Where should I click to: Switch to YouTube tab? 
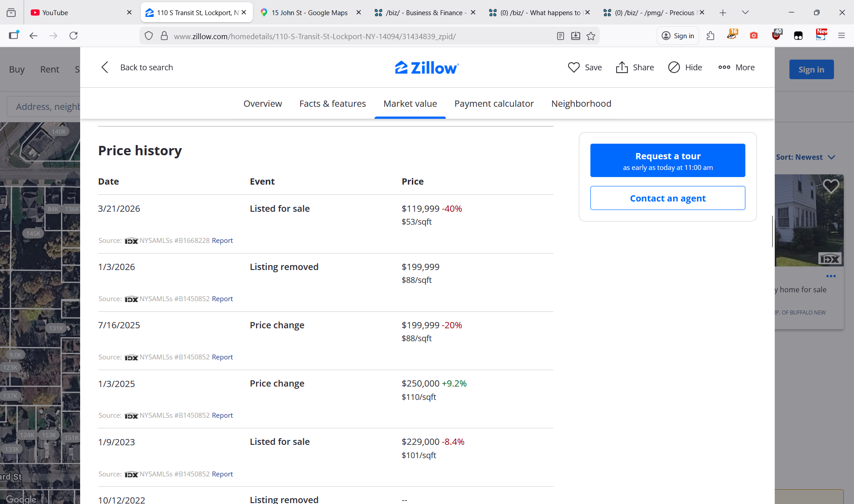pyautogui.click(x=81, y=12)
